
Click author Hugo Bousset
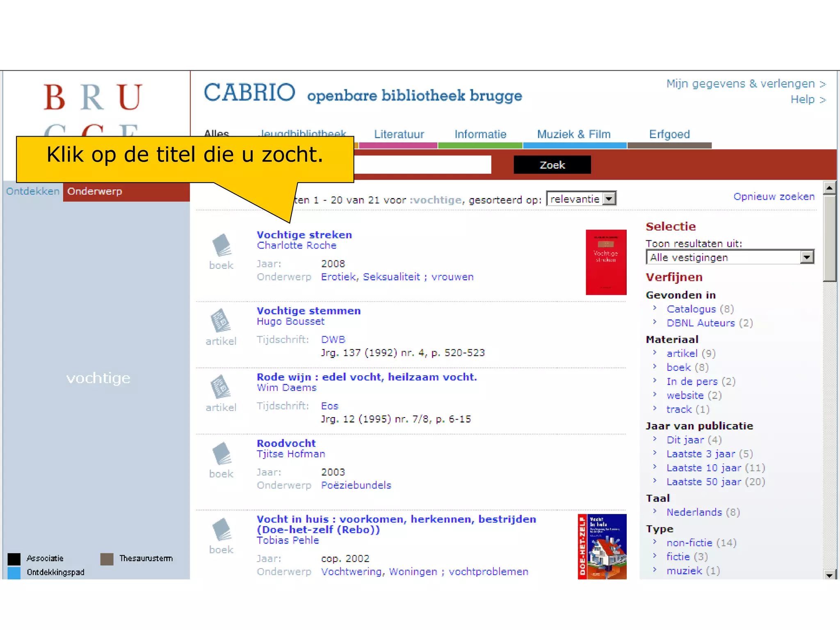[x=290, y=321]
